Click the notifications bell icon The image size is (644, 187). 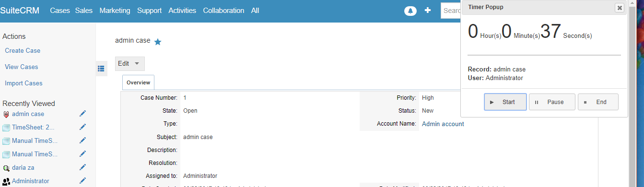410,11
